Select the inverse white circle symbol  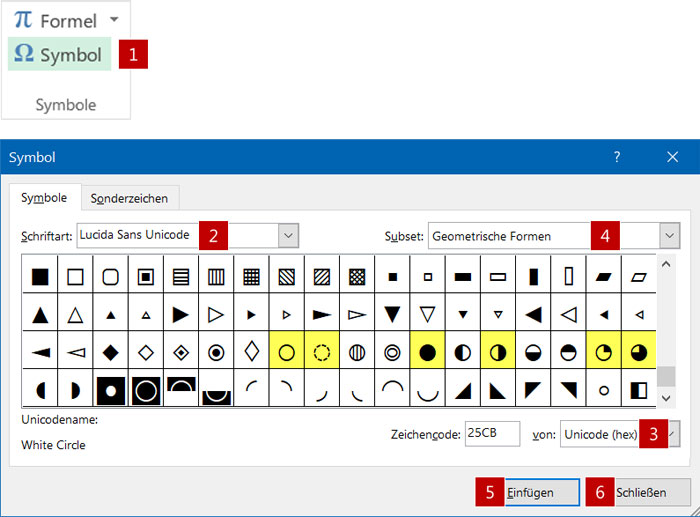(146, 391)
